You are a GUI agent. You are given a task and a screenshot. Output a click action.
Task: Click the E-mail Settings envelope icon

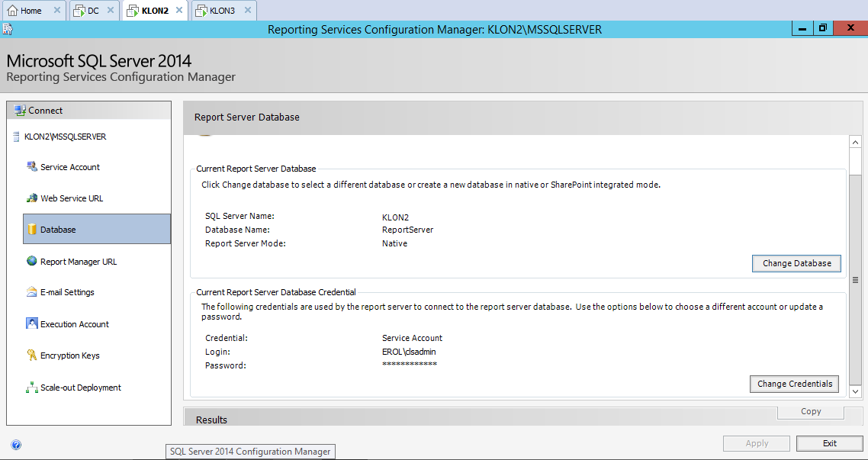point(31,292)
